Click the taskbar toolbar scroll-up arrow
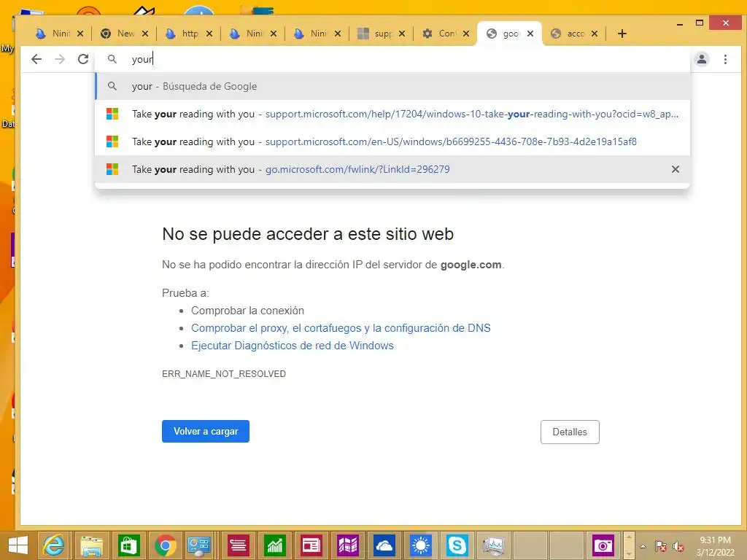The image size is (747, 560). 629,537
